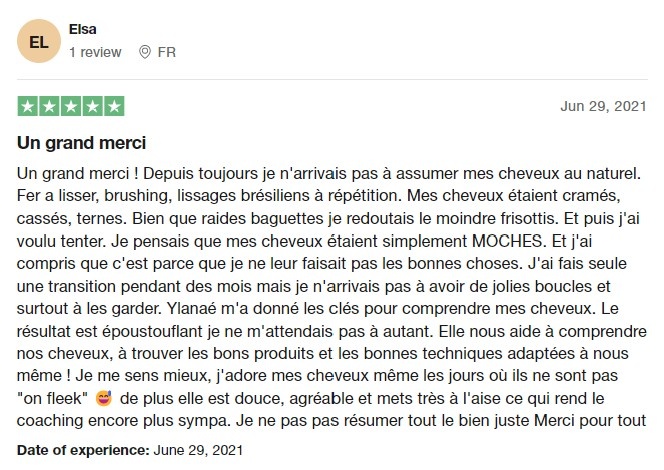Click 'Merci pour tout' at review end
This screenshot has width=664, height=470.
click(x=590, y=421)
